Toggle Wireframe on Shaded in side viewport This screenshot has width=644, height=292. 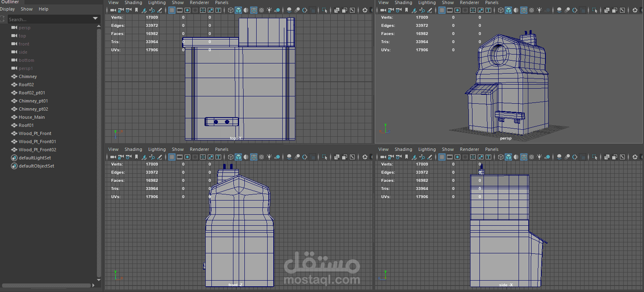tap(524, 157)
